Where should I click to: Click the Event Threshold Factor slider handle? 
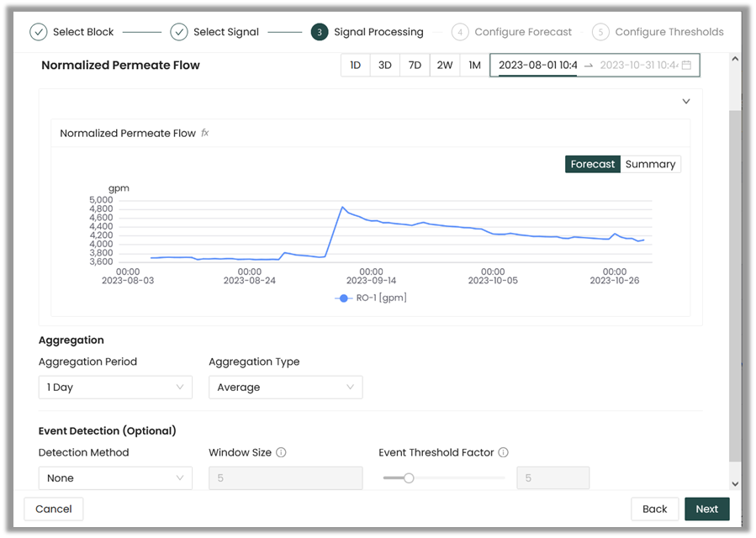click(x=409, y=477)
